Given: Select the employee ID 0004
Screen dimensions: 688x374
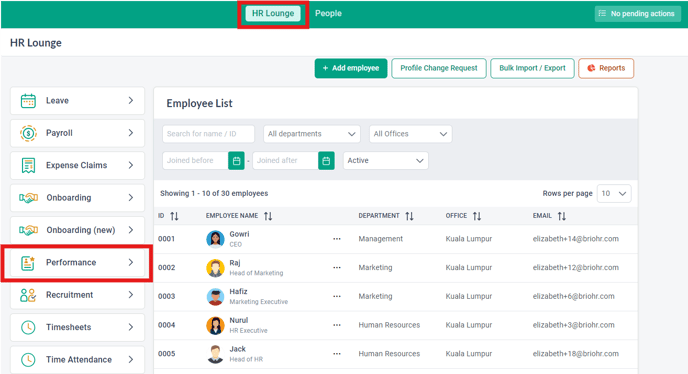Looking at the screenshot, I should [x=166, y=325].
